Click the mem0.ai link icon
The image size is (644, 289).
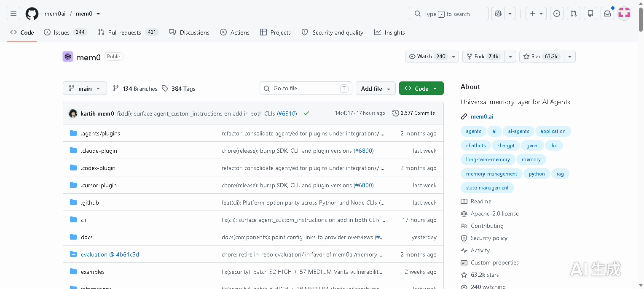point(464,117)
